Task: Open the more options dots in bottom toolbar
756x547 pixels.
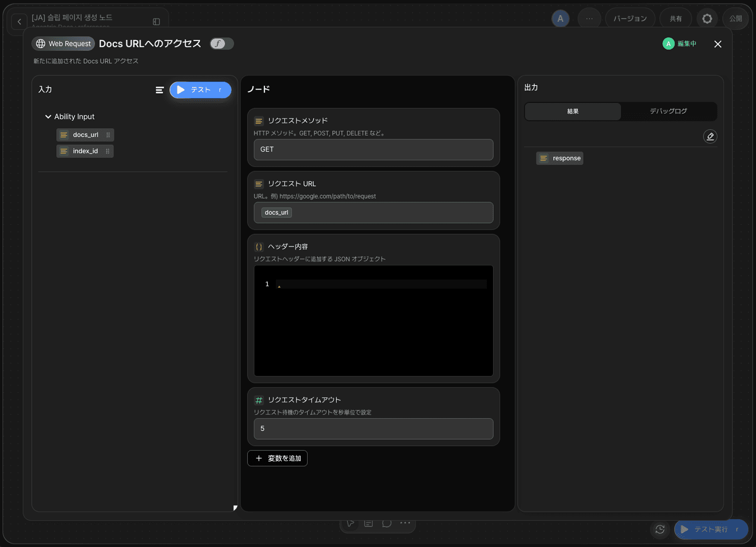Action: click(x=405, y=523)
